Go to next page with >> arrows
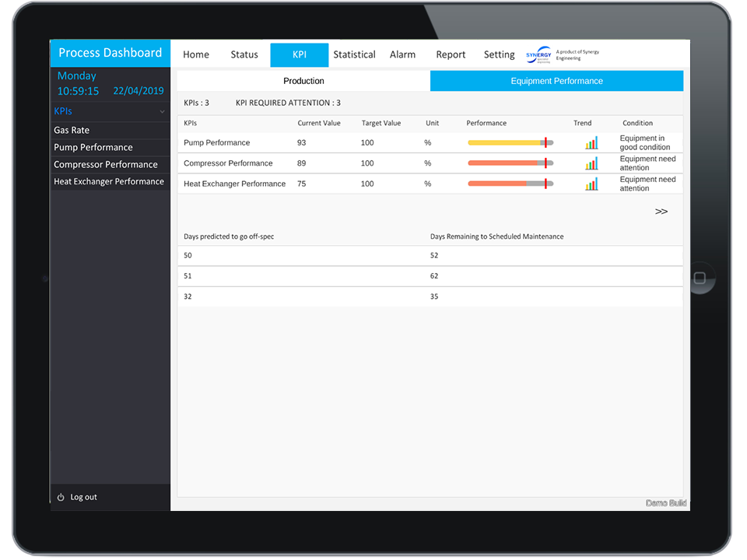 point(661,212)
